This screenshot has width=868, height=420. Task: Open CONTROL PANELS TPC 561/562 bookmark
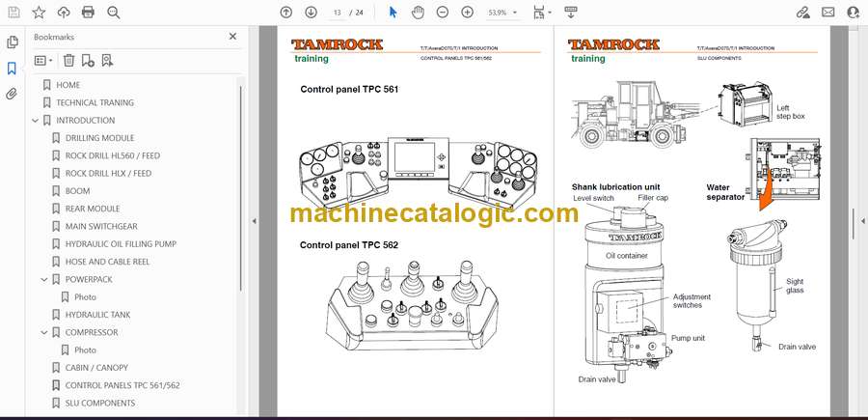coord(122,385)
